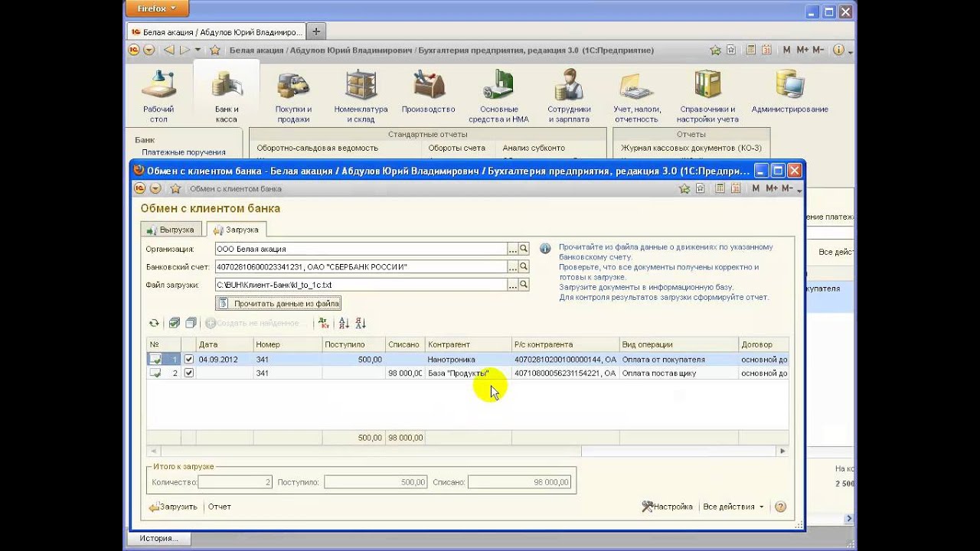Click the Контрагент column header
980x551 pixels.
[468, 344]
